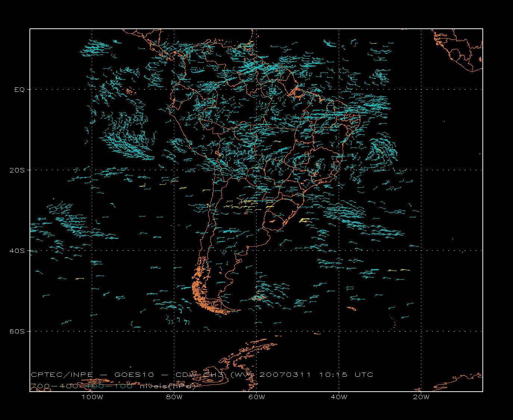
Task: Click the 10:15 UTC time text
Action: pos(346,375)
